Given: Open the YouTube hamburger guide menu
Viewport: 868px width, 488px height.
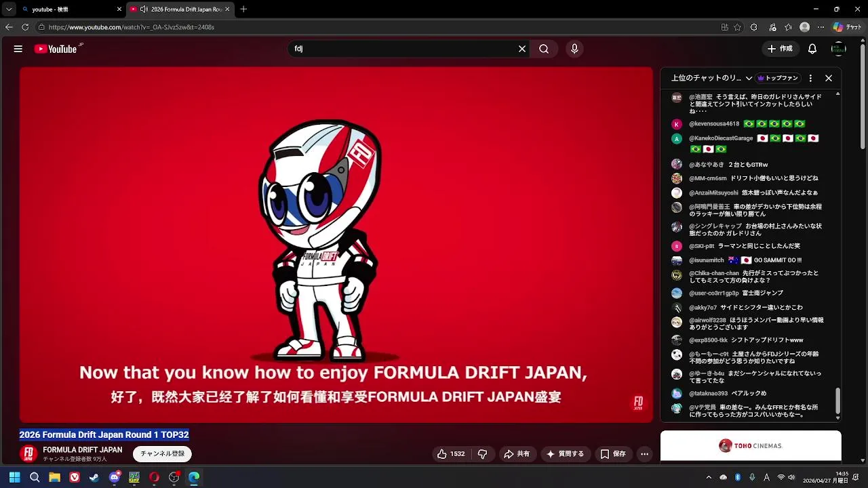Looking at the screenshot, I should pyautogui.click(x=18, y=49).
